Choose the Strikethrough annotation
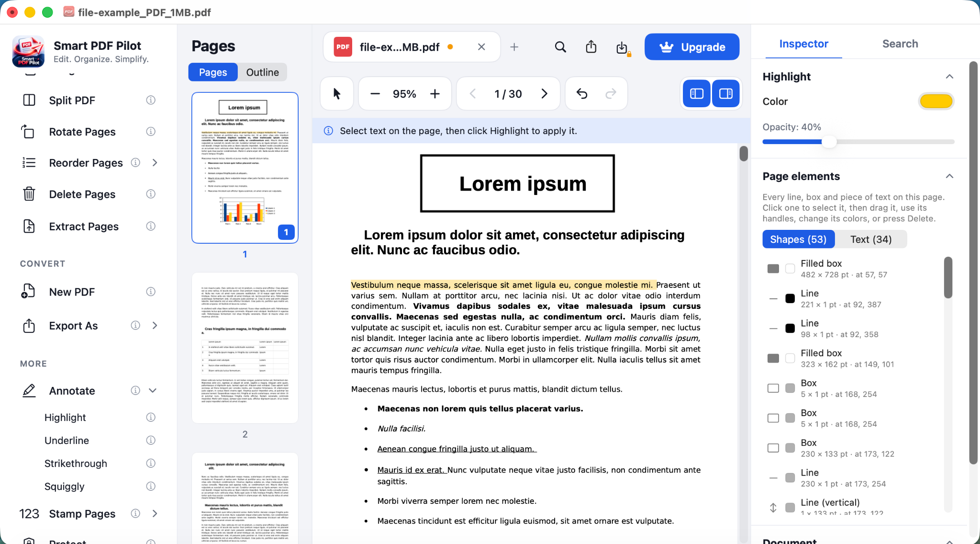The height and width of the screenshot is (544, 980). click(76, 464)
